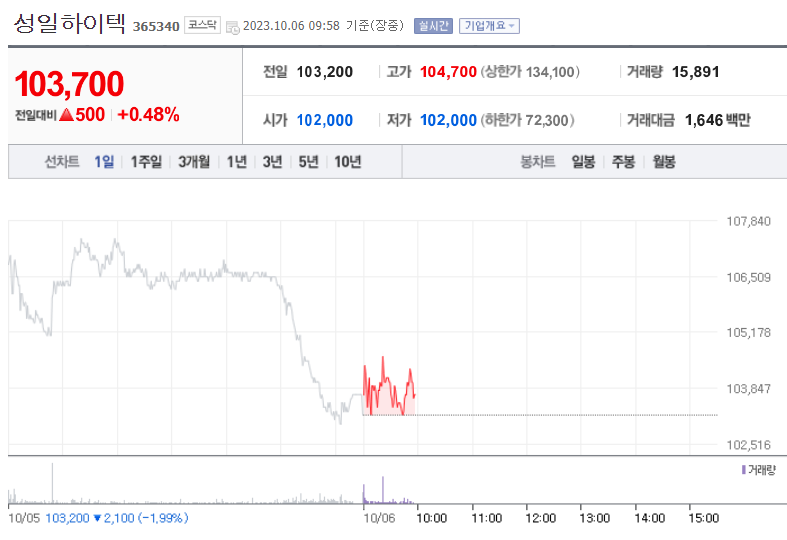Click the 거래량 legend color marker
Image resolution: width=787 pixels, height=540 pixels.
coord(743,470)
